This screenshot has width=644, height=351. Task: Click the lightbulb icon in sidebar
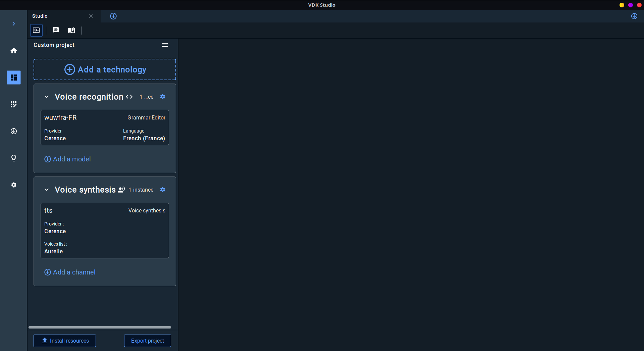pyautogui.click(x=14, y=158)
